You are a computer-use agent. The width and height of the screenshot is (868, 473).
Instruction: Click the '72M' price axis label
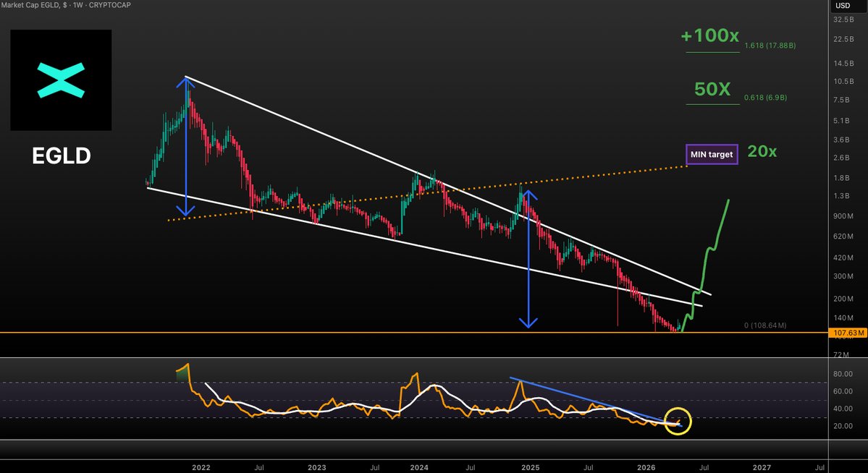[841, 354]
